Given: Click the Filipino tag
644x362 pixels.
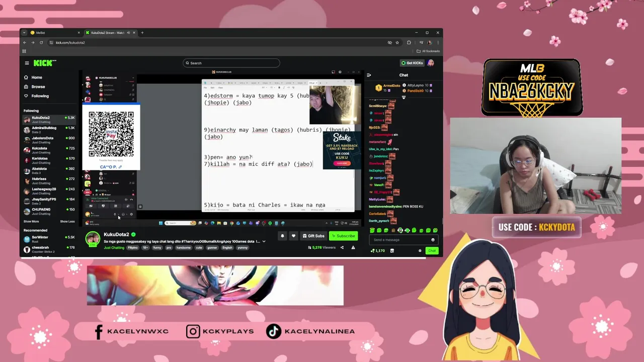Looking at the screenshot, I should [133, 247].
